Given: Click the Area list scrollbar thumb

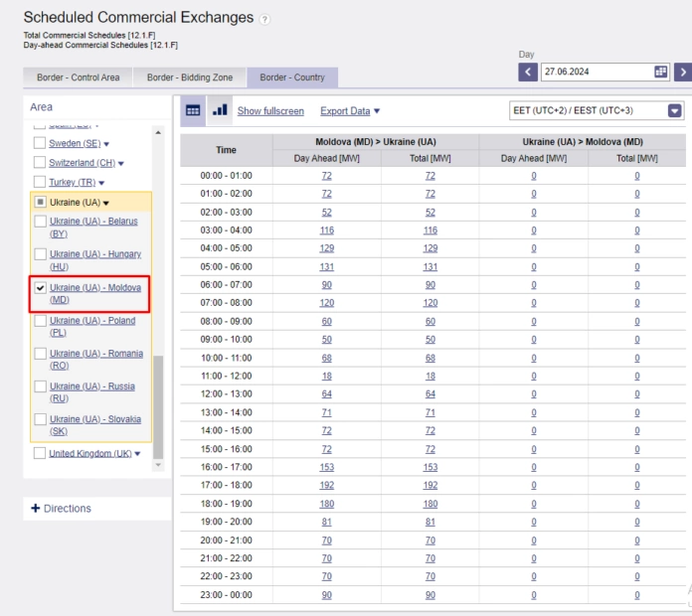Looking at the screenshot, I should 158,407.
